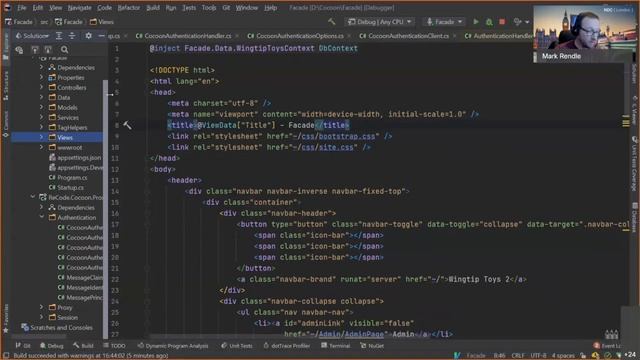The width and height of the screenshot is (640, 360).
Task: Select Program.cs in the solution tree
Action: click(x=68, y=178)
